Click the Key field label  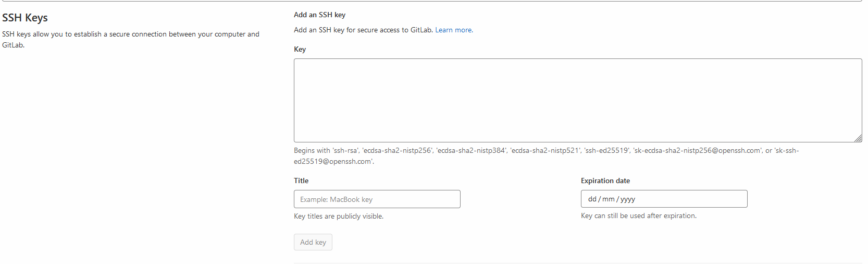point(300,50)
